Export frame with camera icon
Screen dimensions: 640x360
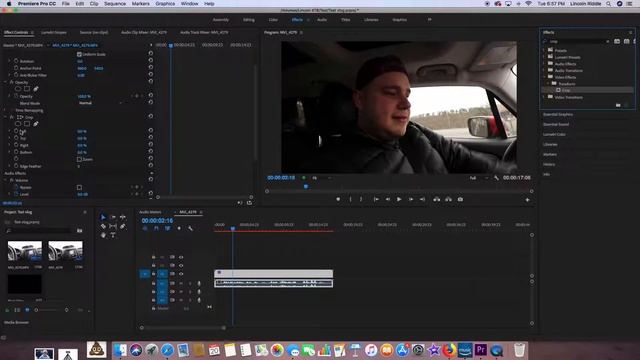click(460, 200)
